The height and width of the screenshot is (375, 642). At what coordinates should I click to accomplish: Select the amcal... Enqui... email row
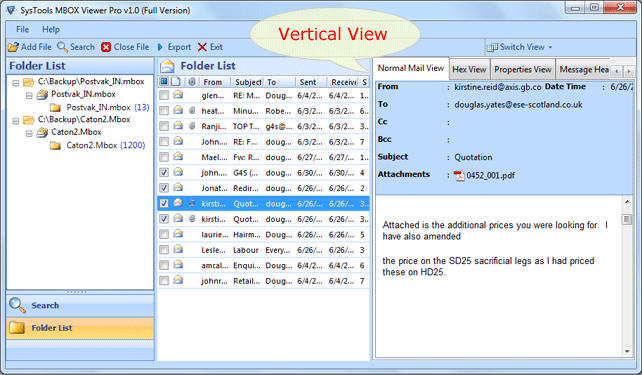tap(264, 265)
